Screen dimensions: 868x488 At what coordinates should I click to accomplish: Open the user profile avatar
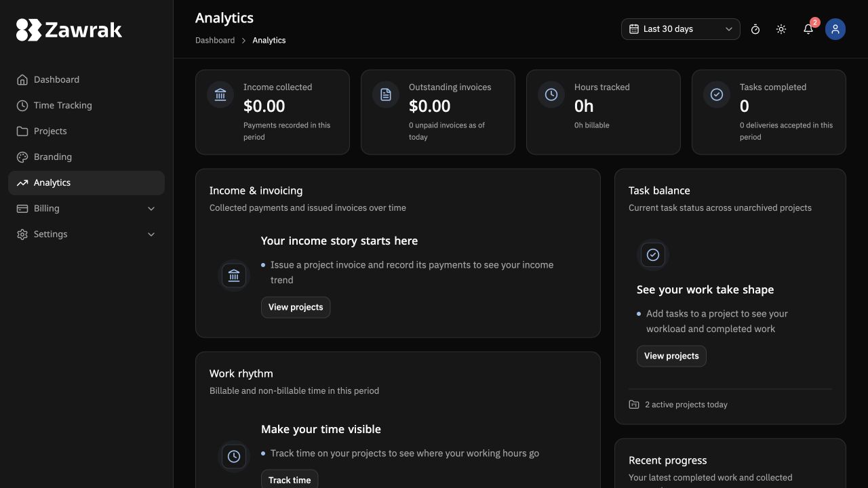[835, 29]
